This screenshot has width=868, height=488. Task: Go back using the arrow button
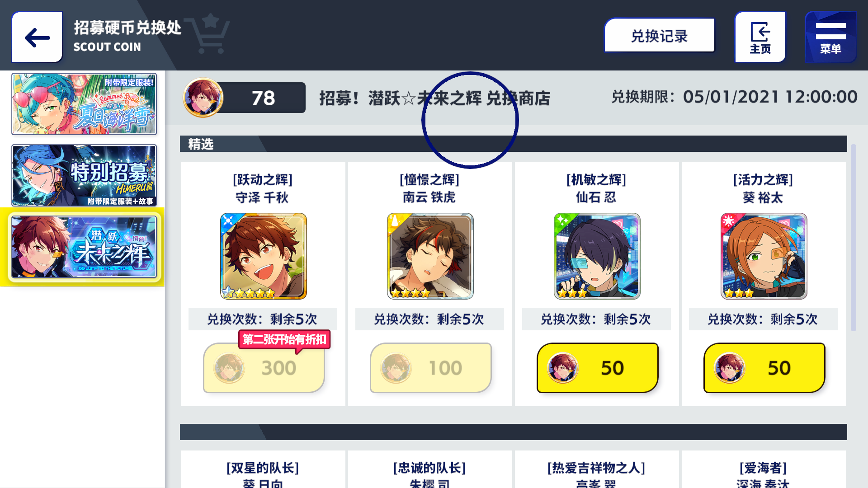(37, 37)
